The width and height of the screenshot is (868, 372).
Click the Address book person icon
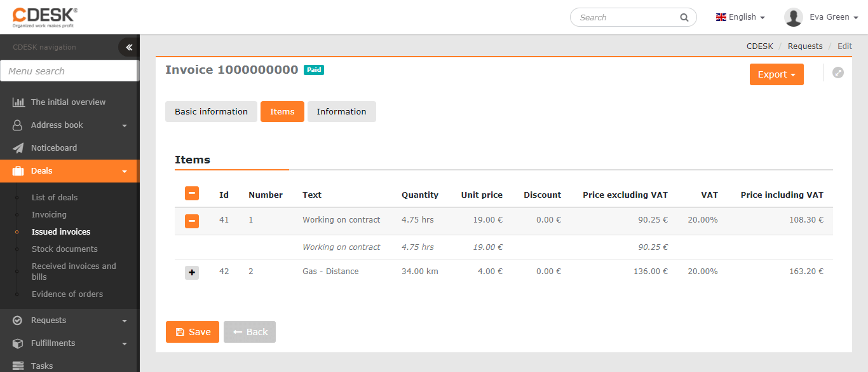(18, 125)
